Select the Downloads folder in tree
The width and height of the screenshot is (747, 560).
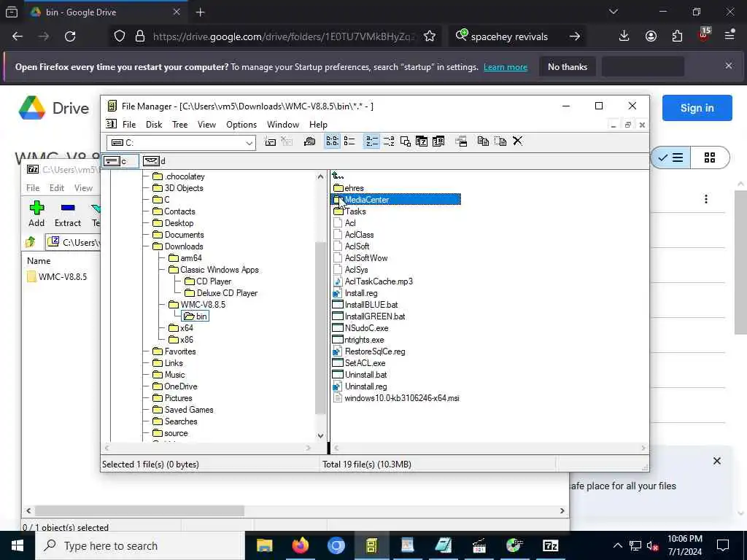point(178,246)
